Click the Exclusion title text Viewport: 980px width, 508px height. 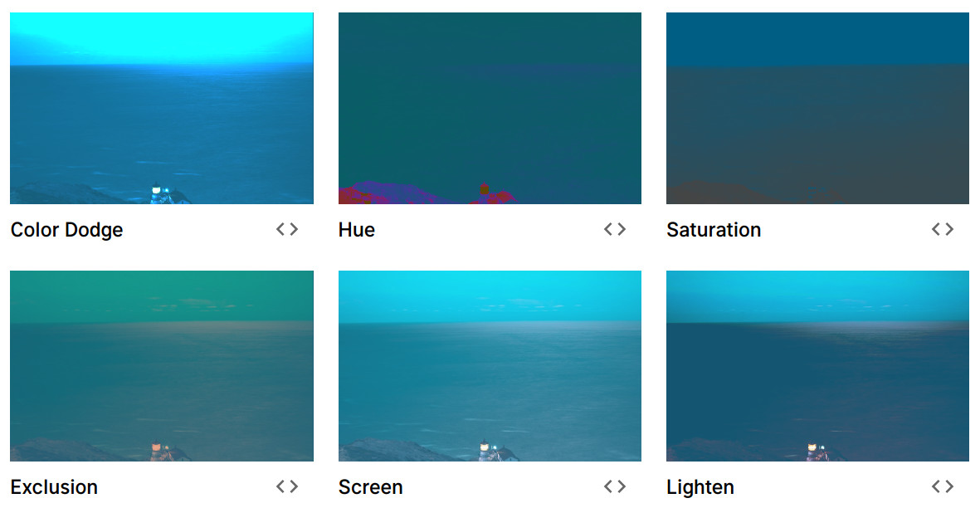click(x=55, y=487)
